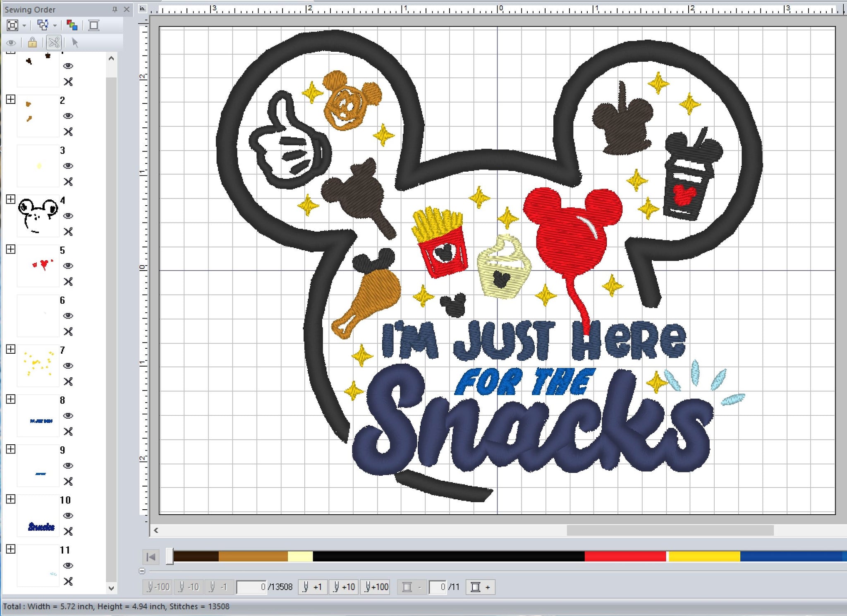Expand frame 4 tree node
This screenshot has width=847, height=616.
[11, 199]
